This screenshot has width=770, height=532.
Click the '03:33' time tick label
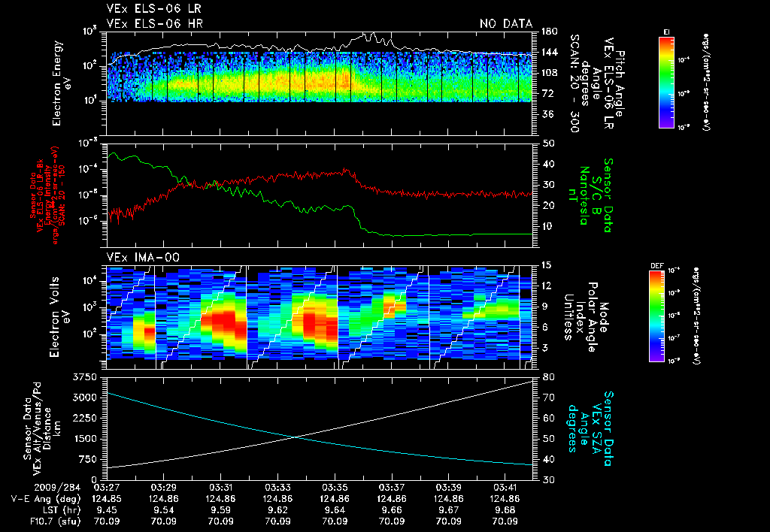[x=278, y=488]
